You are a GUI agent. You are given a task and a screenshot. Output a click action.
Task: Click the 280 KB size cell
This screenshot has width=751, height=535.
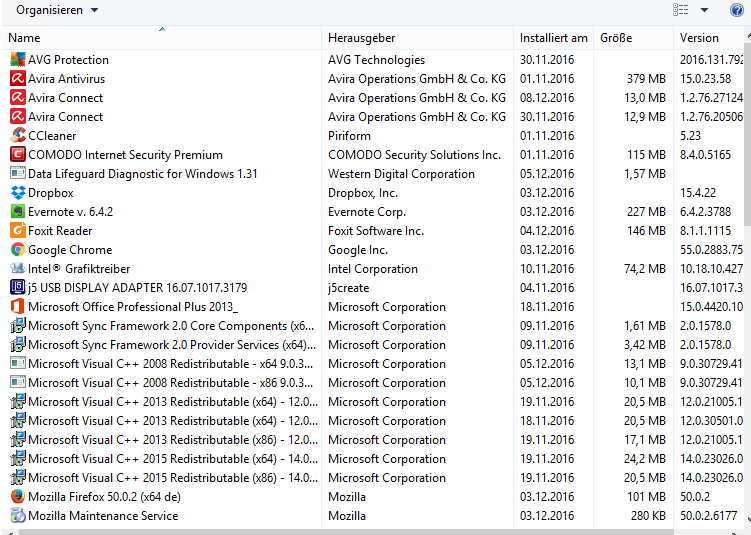coord(648,516)
